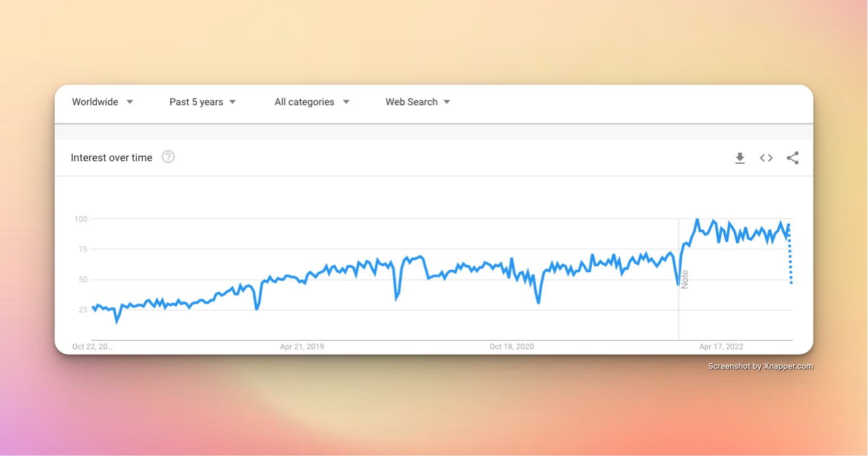
Task: Click the Note marker on the chart
Action: [x=684, y=279]
